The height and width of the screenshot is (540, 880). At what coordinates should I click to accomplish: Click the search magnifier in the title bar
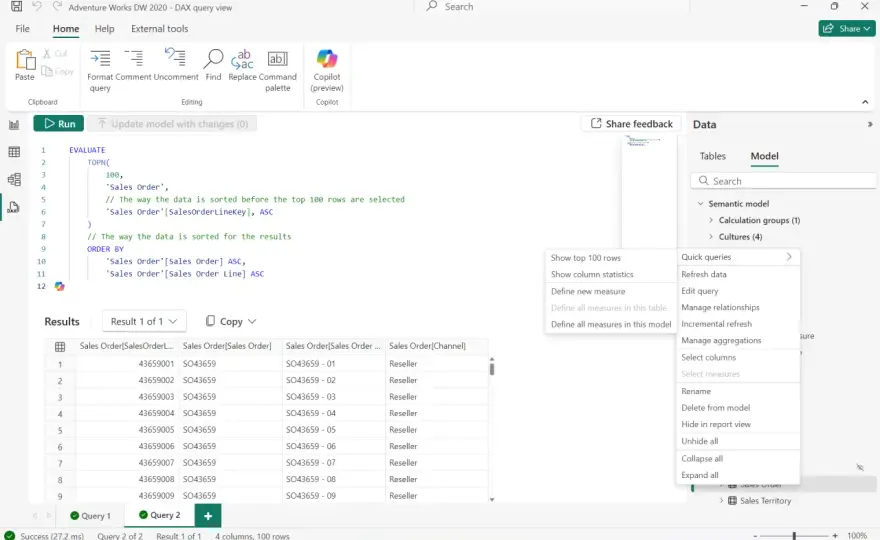pos(432,6)
